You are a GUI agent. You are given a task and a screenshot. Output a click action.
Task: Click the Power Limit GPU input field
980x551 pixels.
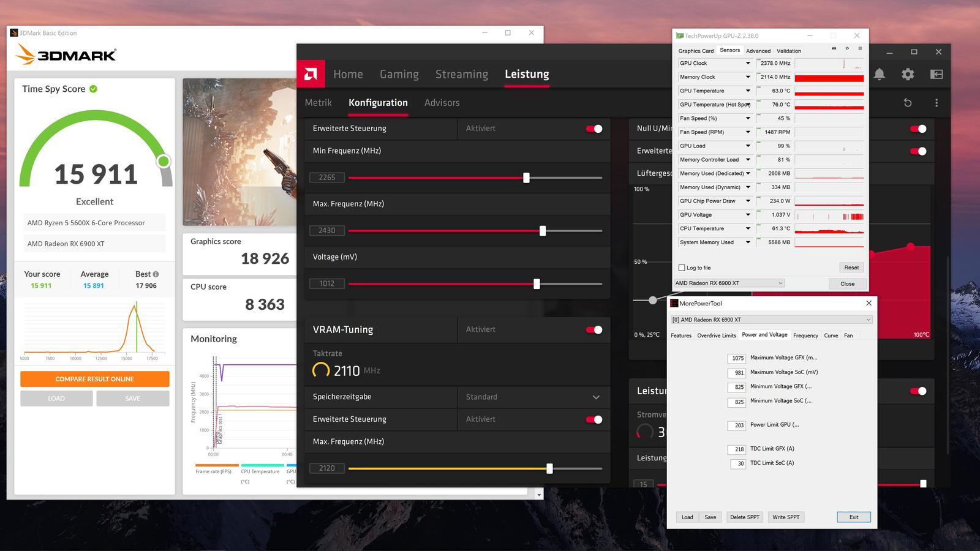(x=737, y=425)
